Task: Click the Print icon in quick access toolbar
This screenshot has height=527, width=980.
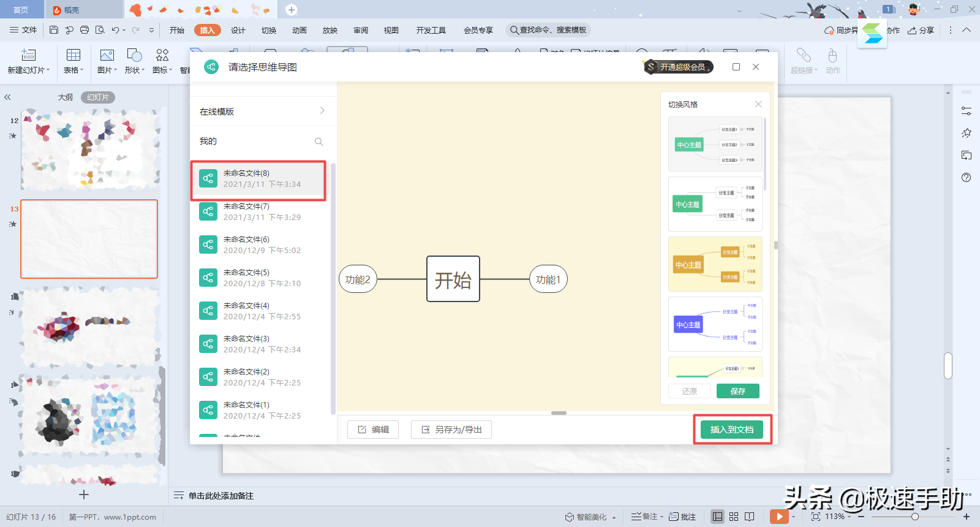Action: click(85, 30)
